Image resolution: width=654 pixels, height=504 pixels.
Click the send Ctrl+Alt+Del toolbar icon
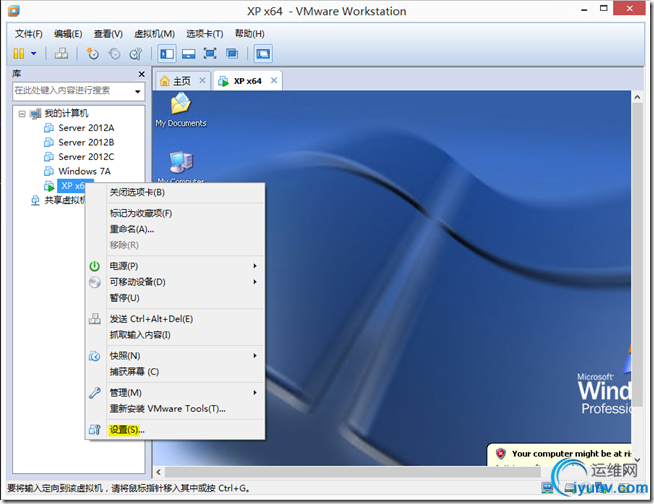(61, 53)
